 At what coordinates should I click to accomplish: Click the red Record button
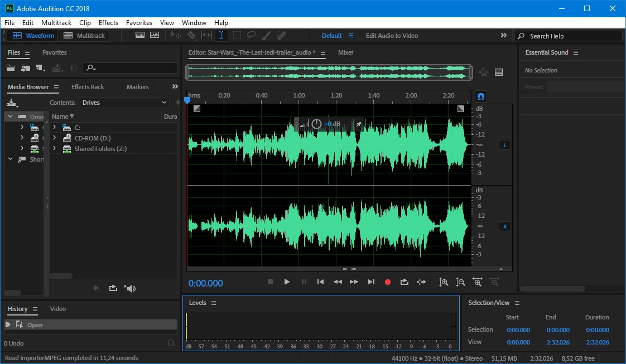point(388,282)
